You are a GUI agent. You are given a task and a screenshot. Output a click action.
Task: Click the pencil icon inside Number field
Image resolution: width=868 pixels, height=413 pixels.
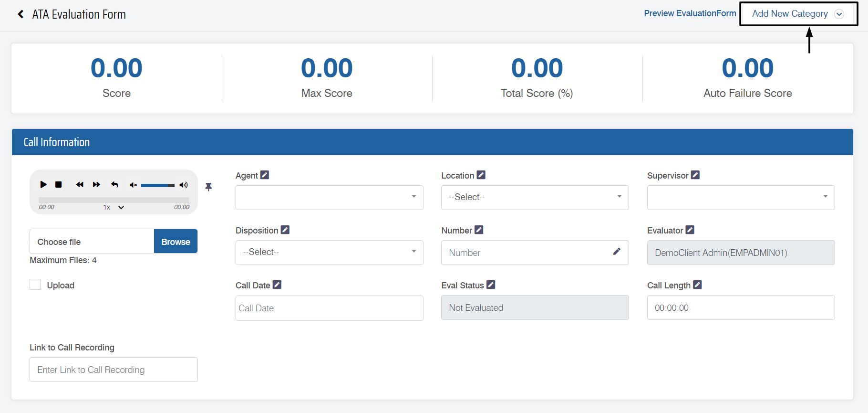click(x=617, y=252)
